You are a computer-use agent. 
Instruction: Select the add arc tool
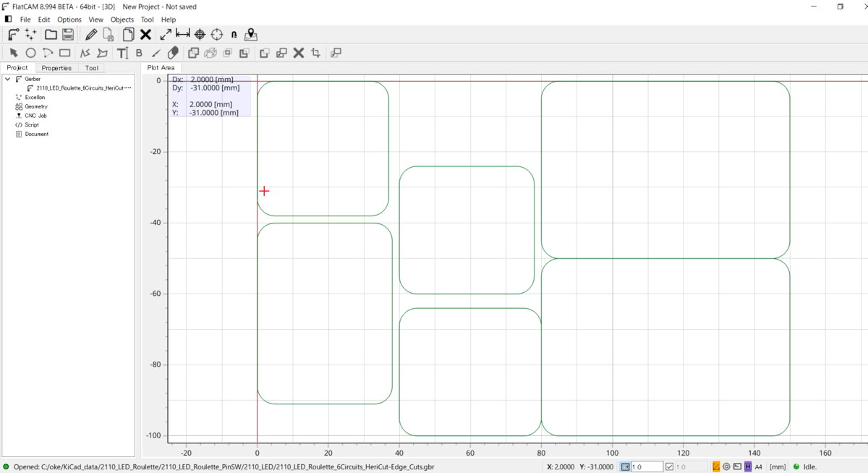48,53
